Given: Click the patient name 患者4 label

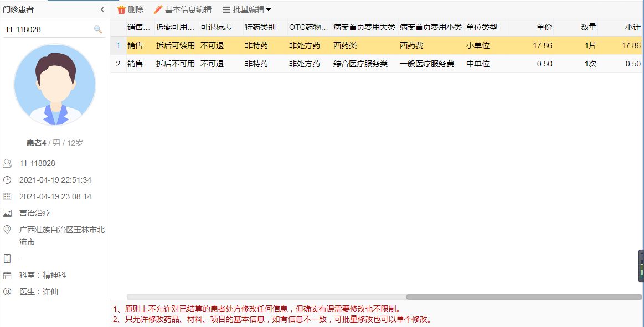Looking at the screenshot, I should click(36, 143).
